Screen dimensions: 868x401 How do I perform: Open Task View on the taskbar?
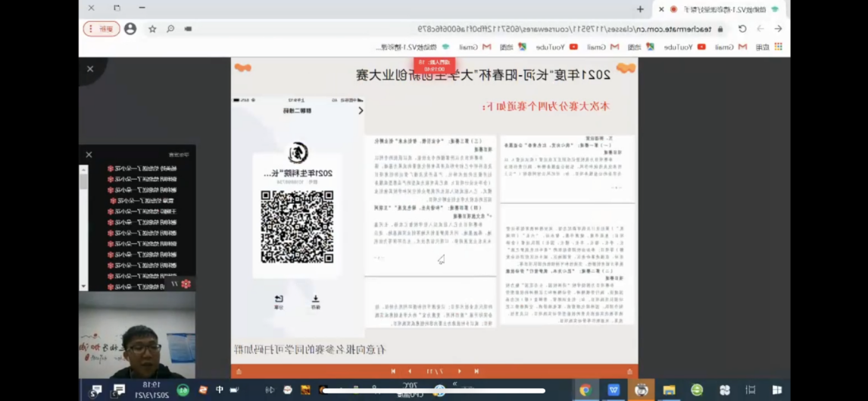(751, 390)
